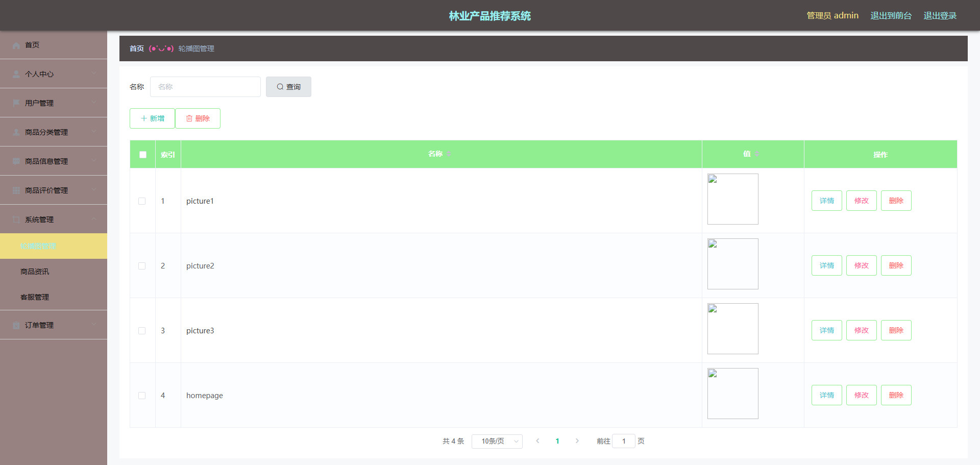Screen dimensions: 980x465
Task: Click the clipboard icon beside 订单管理
Action: [16, 326]
